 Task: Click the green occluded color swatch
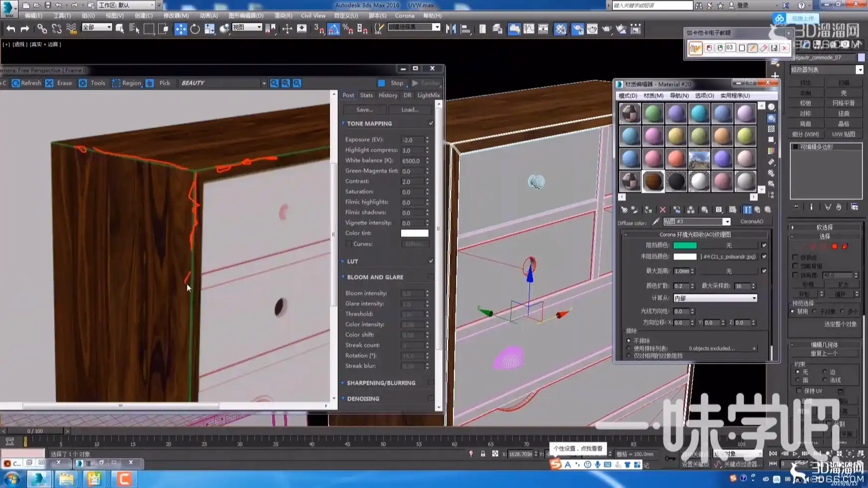[685, 245]
